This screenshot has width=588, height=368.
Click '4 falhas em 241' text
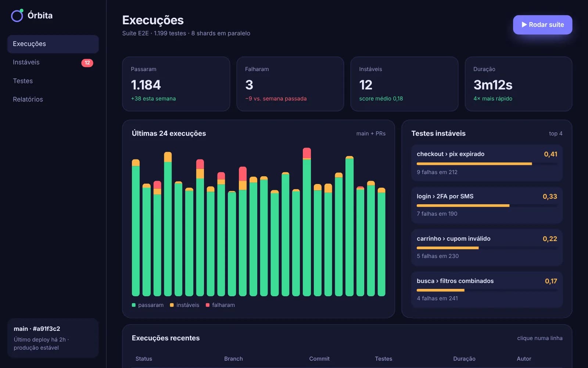point(437,298)
